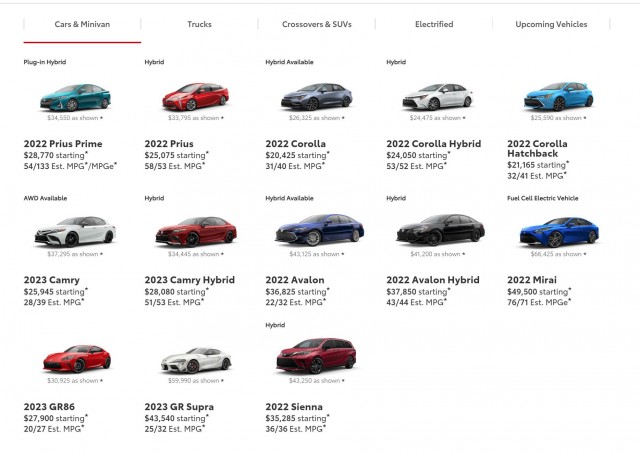Viewport: 640px width, 453px height.
Task: Click the $28,770 starting price text
Action: [56, 155]
